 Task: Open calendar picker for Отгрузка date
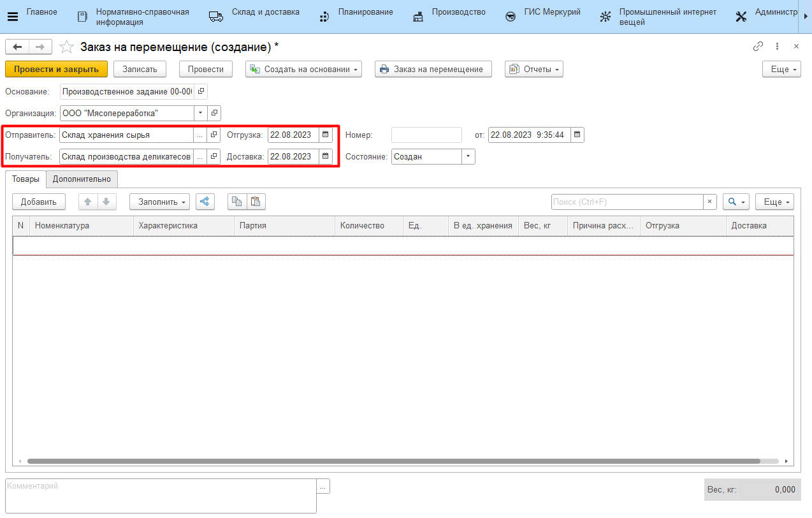click(326, 135)
